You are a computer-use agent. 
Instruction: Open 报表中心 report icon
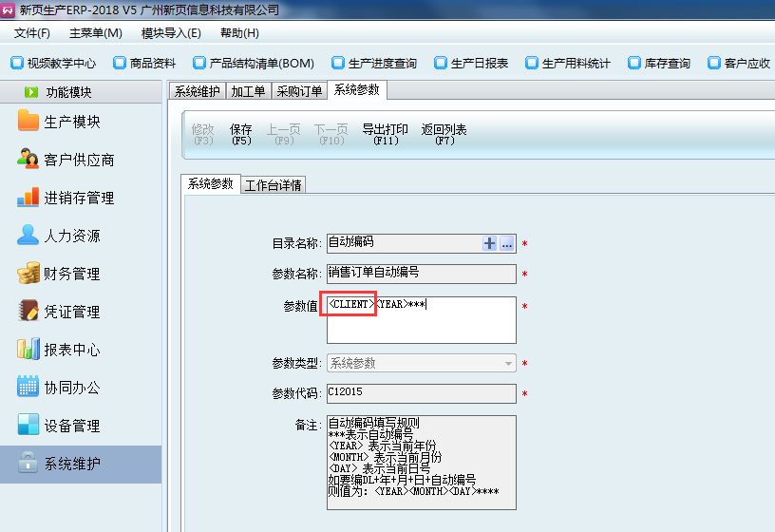click(28, 350)
